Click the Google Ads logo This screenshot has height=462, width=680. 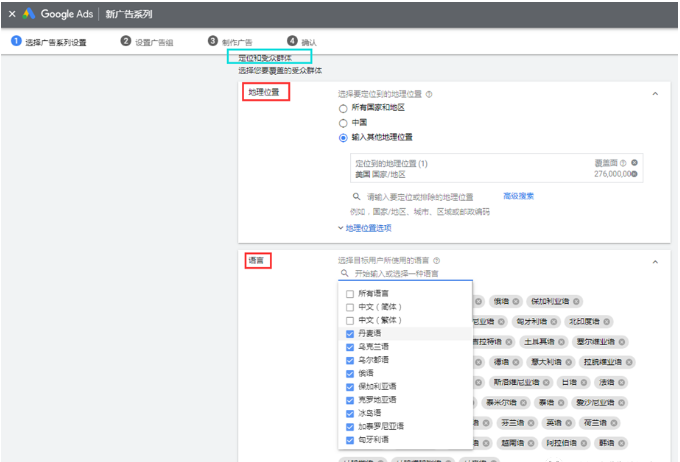click(x=60, y=14)
